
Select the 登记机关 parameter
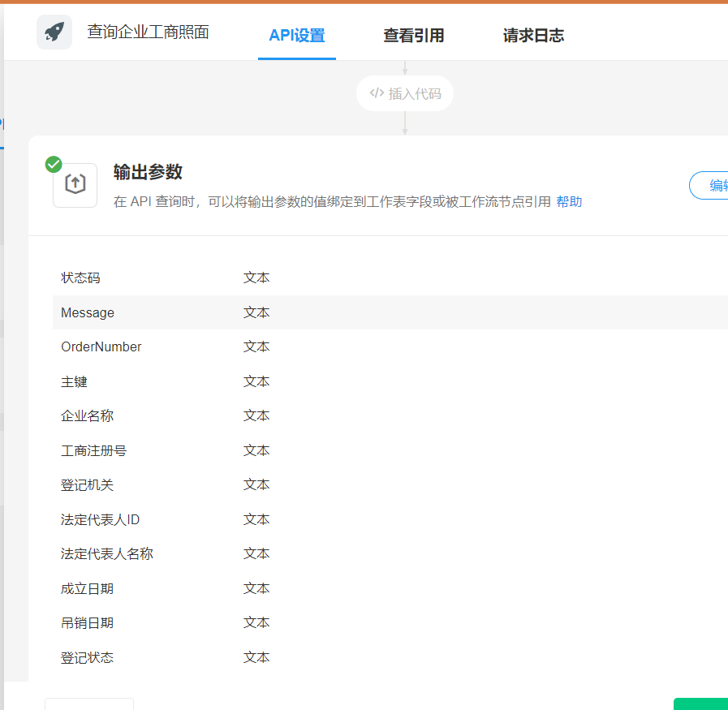[88, 484]
